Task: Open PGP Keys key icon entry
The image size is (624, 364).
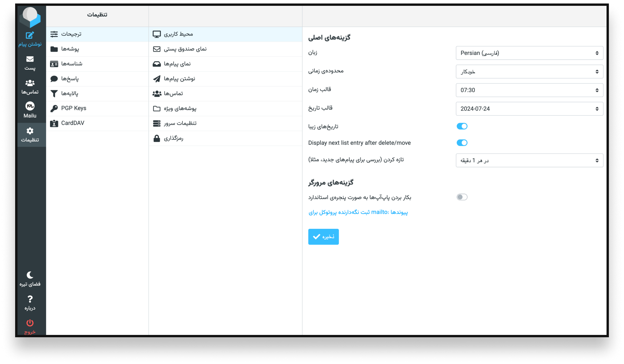Action: 73,108
